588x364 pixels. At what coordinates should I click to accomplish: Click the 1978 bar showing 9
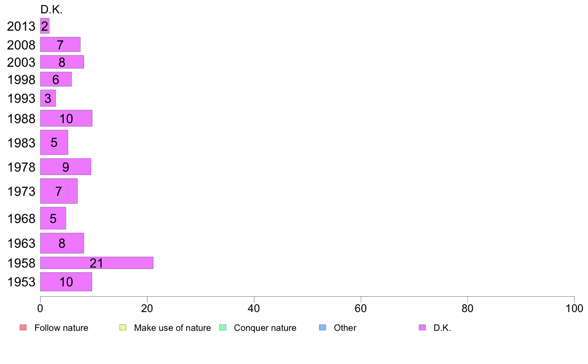pos(66,167)
